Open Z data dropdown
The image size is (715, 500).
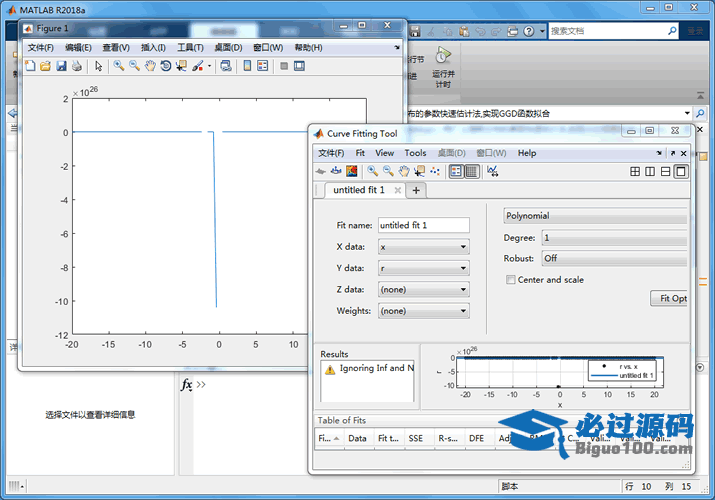[x=424, y=289]
